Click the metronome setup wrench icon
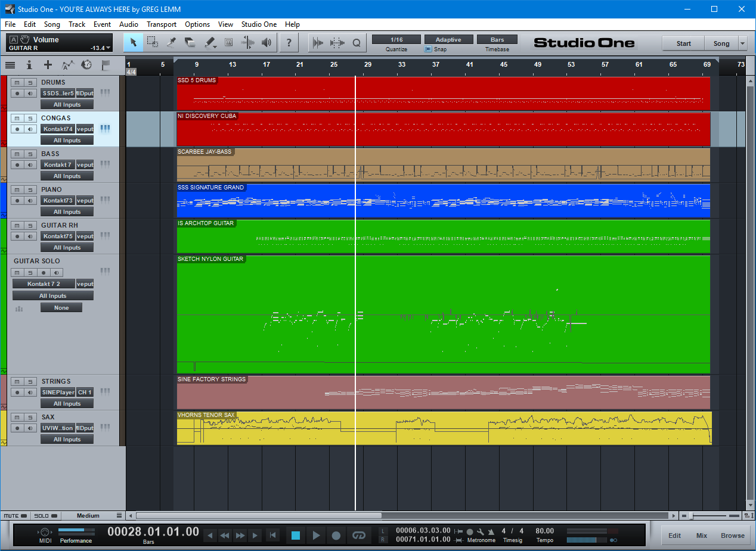 coord(481,532)
